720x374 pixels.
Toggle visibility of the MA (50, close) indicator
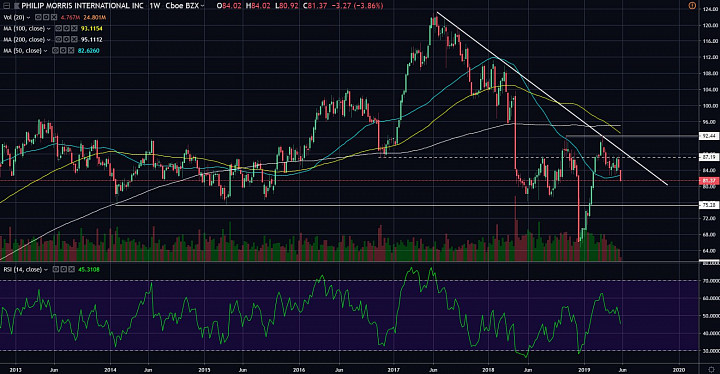(x=55, y=51)
